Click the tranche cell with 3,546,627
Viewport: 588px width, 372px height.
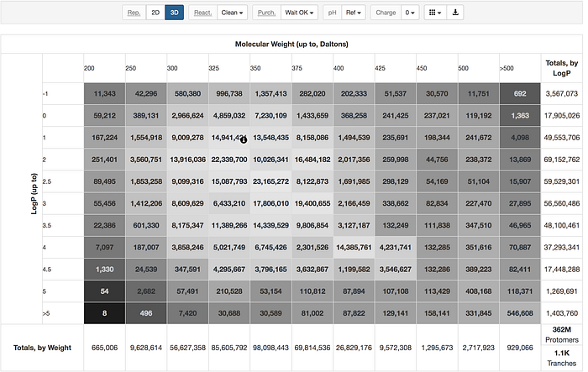click(x=396, y=270)
